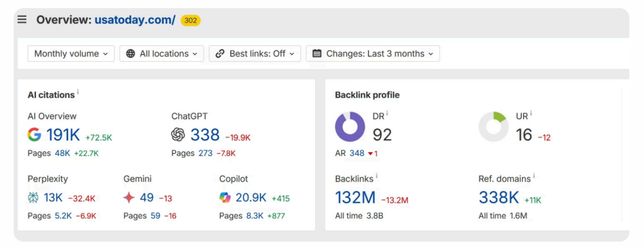644x248 pixels.
Task: Open Perplexity pages 5.2K
Action: (64, 216)
